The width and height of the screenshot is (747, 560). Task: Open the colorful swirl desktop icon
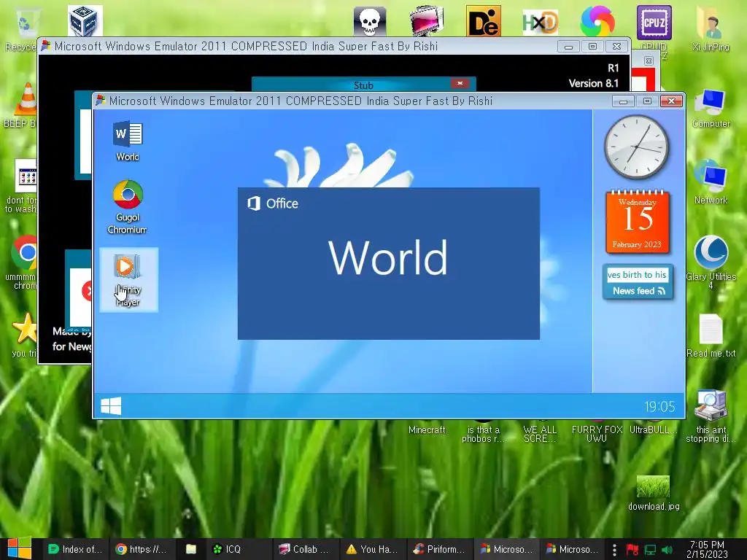(x=597, y=21)
